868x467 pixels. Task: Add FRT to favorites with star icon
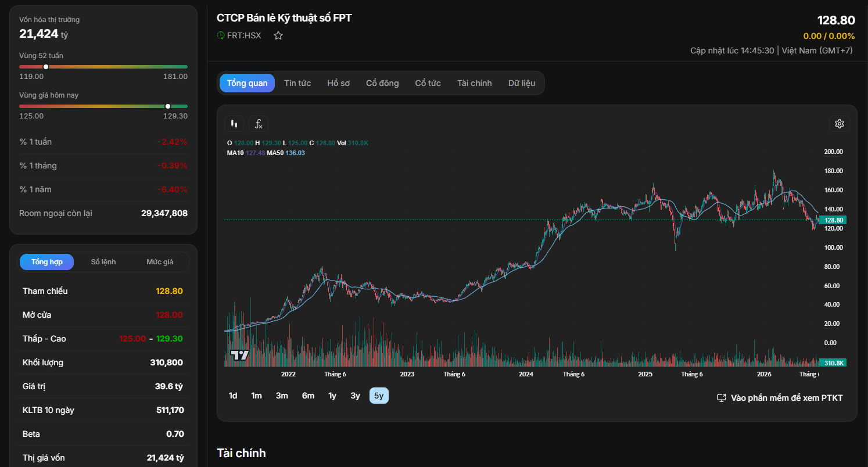coord(278,35)
